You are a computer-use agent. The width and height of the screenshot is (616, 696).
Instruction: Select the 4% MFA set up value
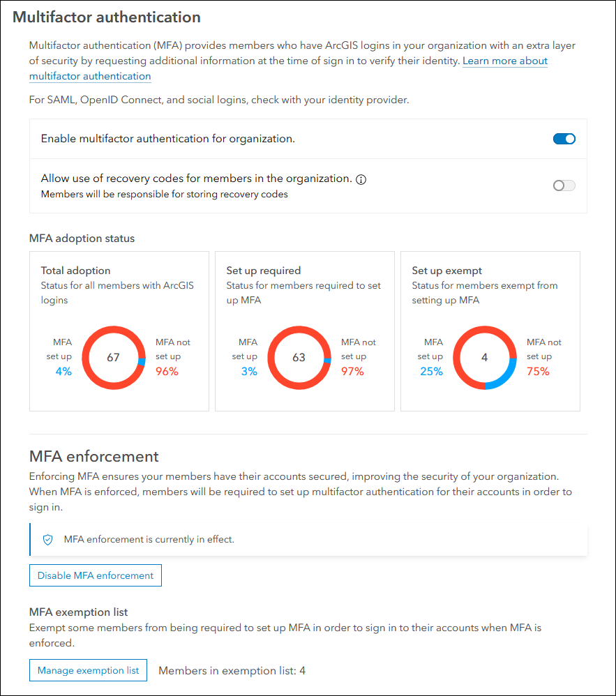(x=63, y=372)
